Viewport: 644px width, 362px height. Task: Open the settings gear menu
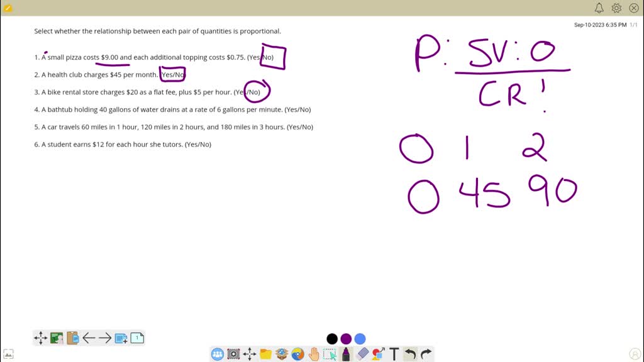616,8
